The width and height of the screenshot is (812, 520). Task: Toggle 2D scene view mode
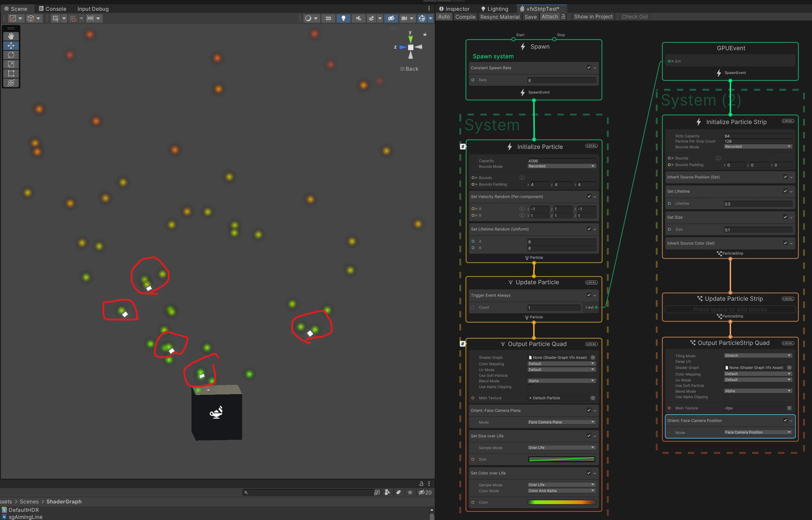tap(328, 18)
